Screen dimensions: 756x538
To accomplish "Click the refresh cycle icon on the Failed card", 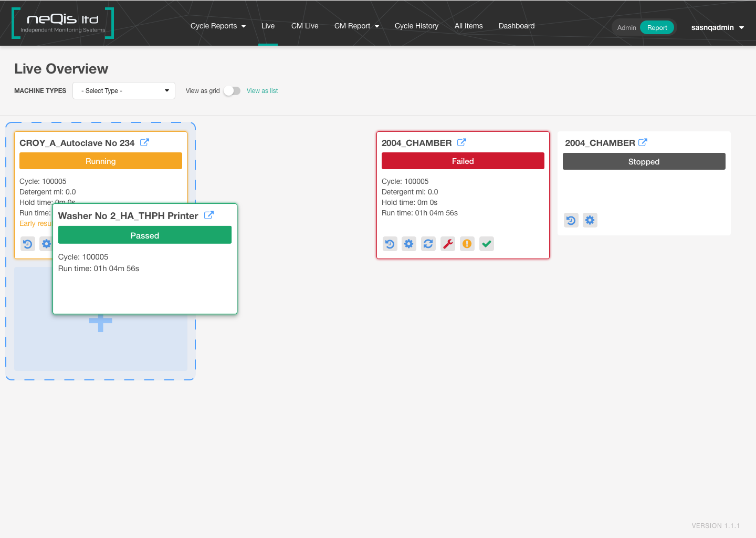I will point(428,243).
